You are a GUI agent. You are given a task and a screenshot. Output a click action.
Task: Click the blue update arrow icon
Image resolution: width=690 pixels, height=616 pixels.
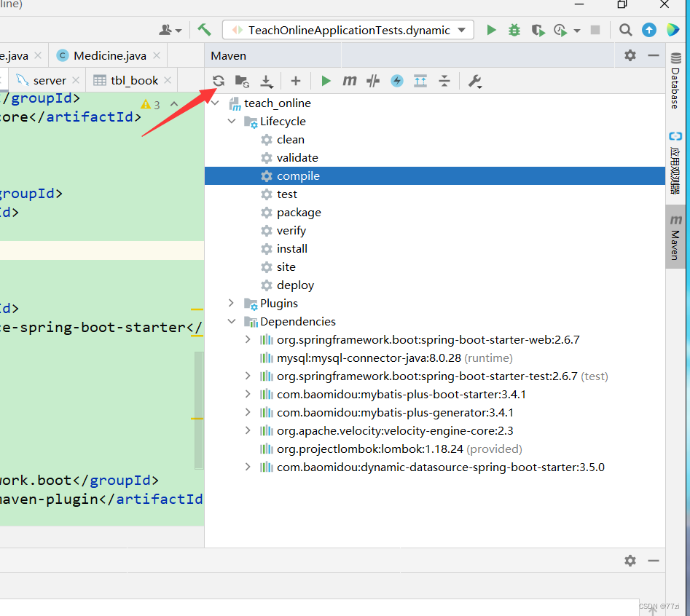click(649, 30)
